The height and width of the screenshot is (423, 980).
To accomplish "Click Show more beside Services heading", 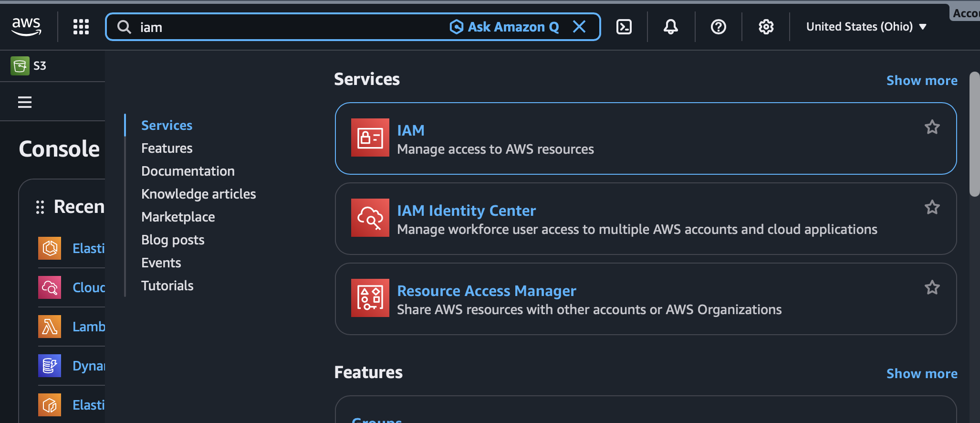I will pyautogui.click(x=922, y=80).
